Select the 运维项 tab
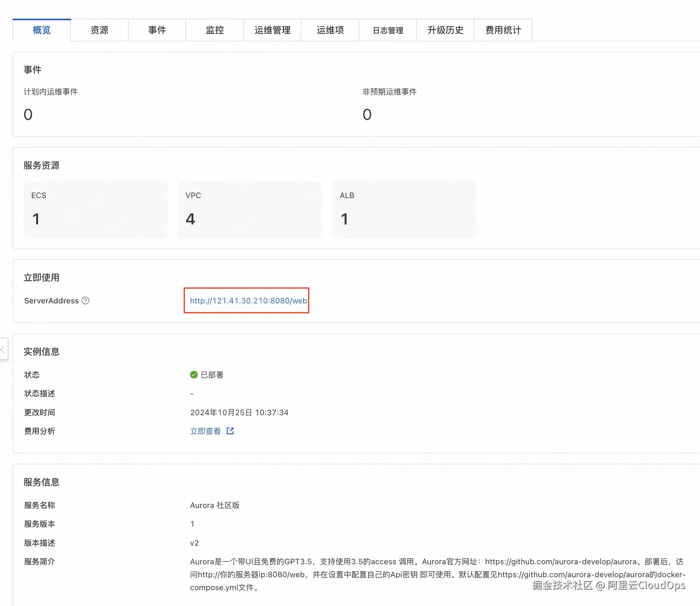This screenshot has height=606, width=700. coord(330,30)
